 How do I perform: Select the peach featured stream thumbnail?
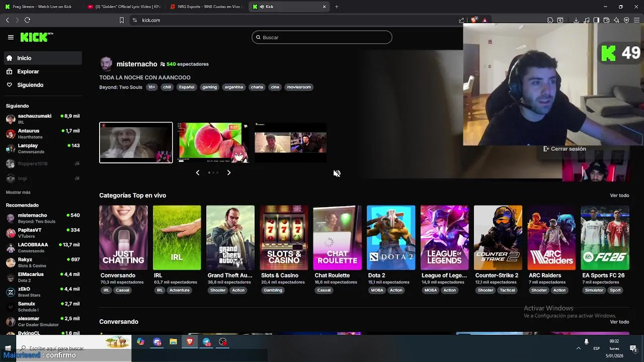[x=213, y=143]
